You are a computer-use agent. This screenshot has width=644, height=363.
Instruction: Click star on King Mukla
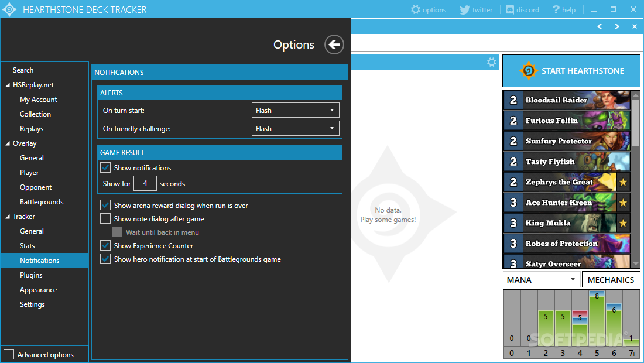(623, 223)
